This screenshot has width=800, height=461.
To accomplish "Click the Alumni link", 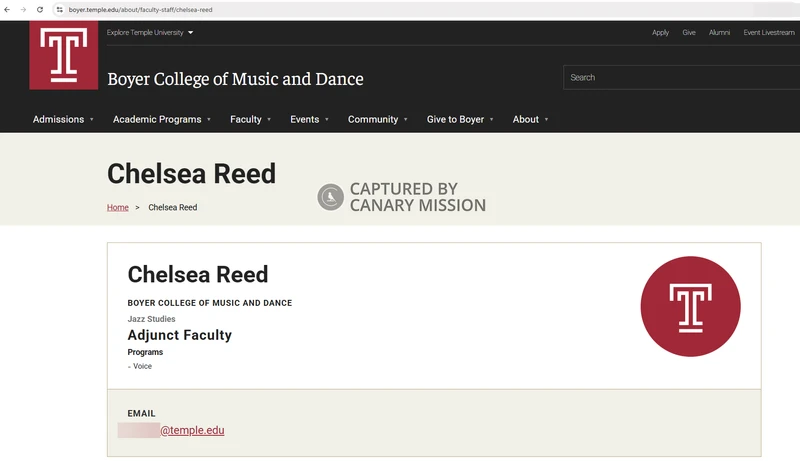I will point(719,33).
